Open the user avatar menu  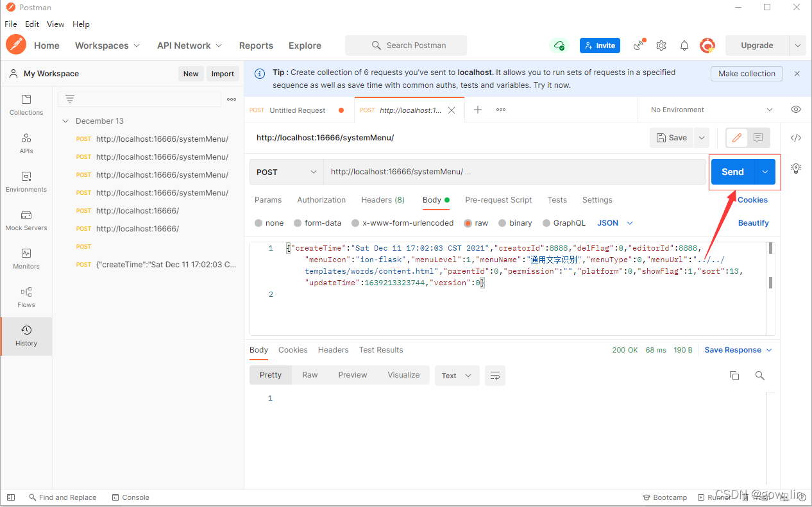[707, 46]
